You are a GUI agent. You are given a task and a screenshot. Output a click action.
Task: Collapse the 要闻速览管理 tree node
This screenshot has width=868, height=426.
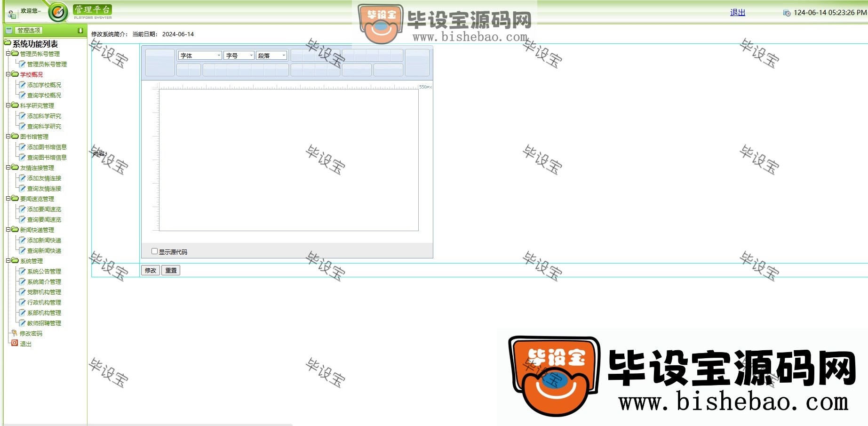(8, 198)
